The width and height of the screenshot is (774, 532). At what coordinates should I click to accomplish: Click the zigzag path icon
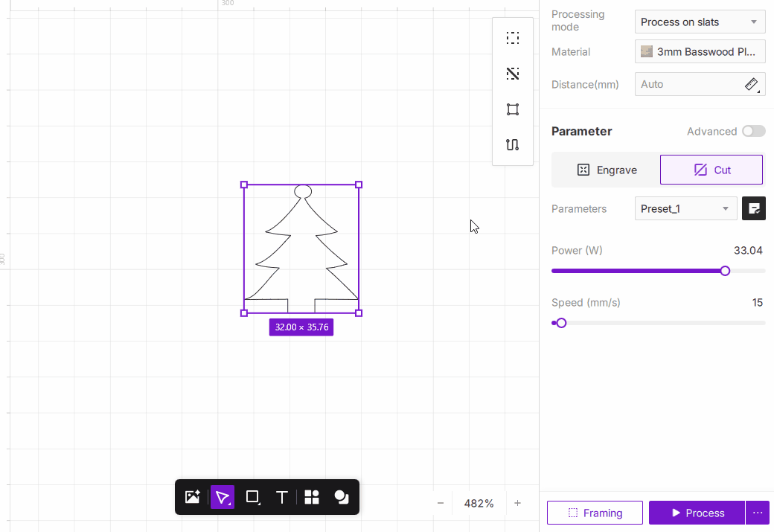[513, 145]
